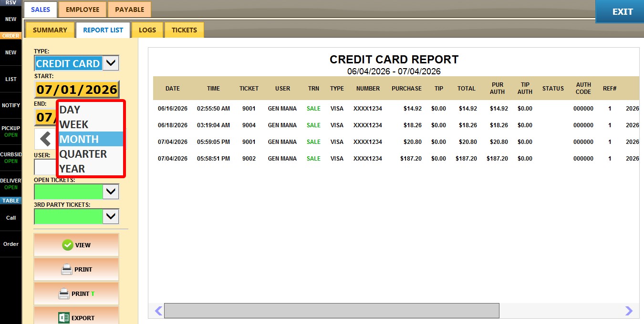Click the TOTAL column header
The height and width of the screenshot is (324, 644).
coord(466,88)
